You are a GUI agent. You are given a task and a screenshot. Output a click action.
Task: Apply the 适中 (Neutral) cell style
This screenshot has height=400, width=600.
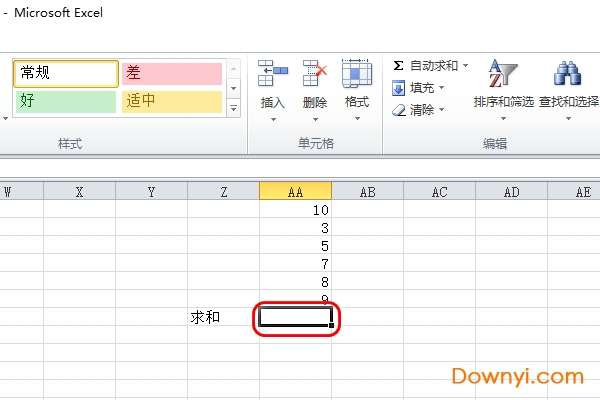click(x=172, y=101)
